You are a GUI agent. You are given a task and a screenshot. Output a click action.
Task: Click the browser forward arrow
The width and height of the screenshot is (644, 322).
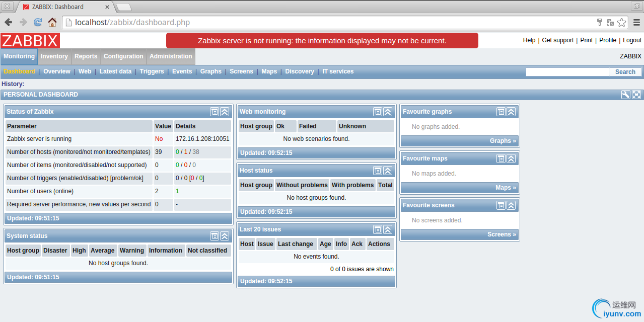[x=23, y=22]
